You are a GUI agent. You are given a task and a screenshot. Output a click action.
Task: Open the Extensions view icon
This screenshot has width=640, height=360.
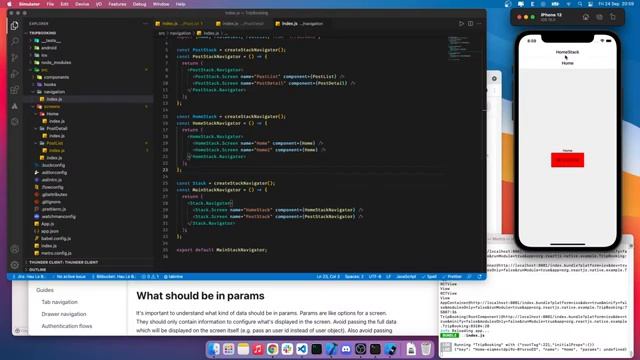(x=15, y=89)
